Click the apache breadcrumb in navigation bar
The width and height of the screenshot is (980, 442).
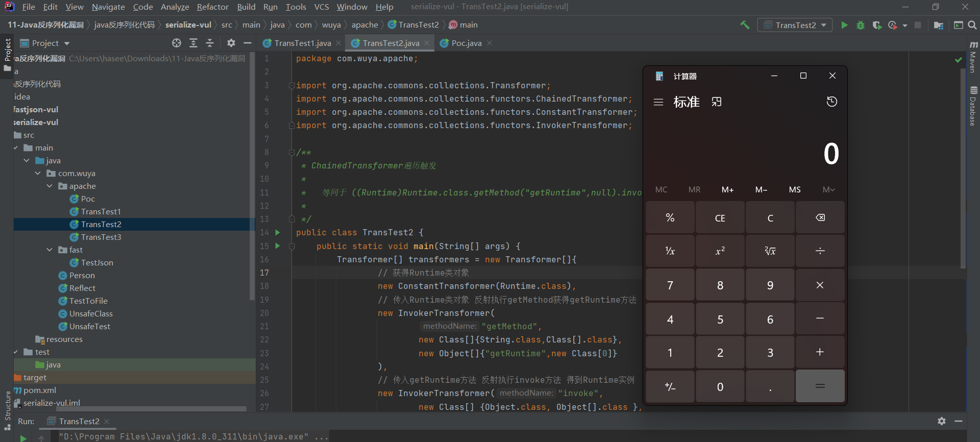coord(364,24)
